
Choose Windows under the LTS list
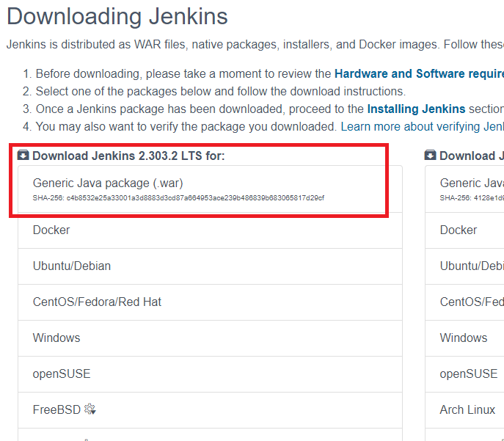click(211, 338)
